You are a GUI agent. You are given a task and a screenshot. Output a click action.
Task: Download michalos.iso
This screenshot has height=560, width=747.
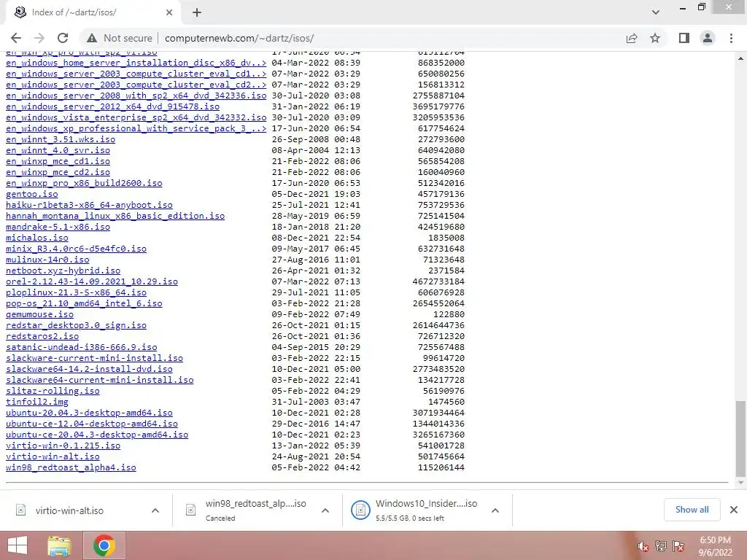click(37, 238)
